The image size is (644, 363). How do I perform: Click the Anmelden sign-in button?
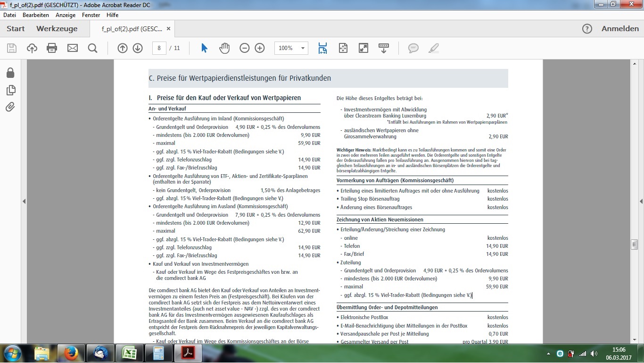coord(620,29)
